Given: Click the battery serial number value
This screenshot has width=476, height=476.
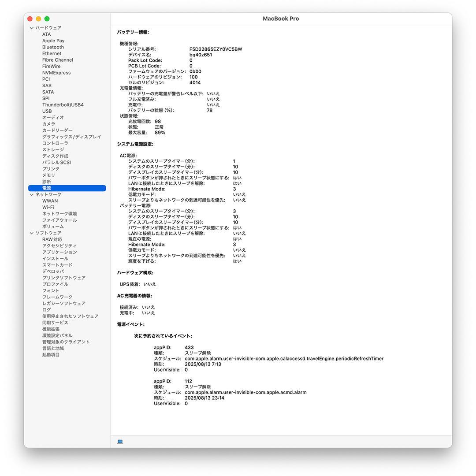Looking at the screenshot, I should (x=216, y=49).
